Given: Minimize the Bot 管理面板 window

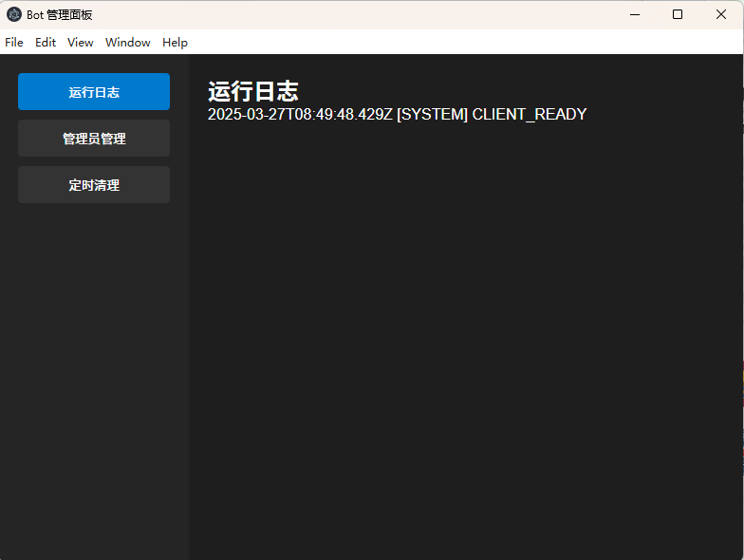Looking at the screenshot, I should [x=635, y=15].
